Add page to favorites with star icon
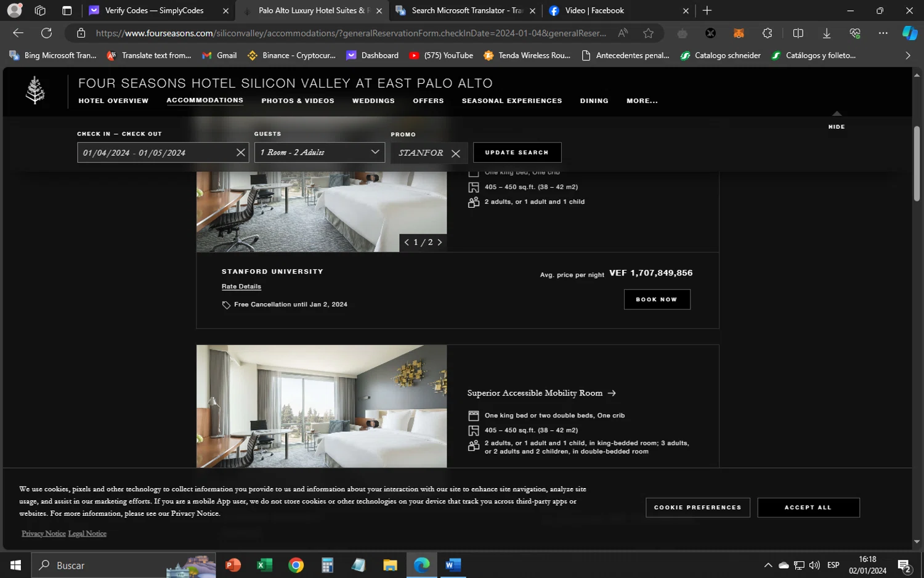924x578 pixels. [x=648, y=33]
